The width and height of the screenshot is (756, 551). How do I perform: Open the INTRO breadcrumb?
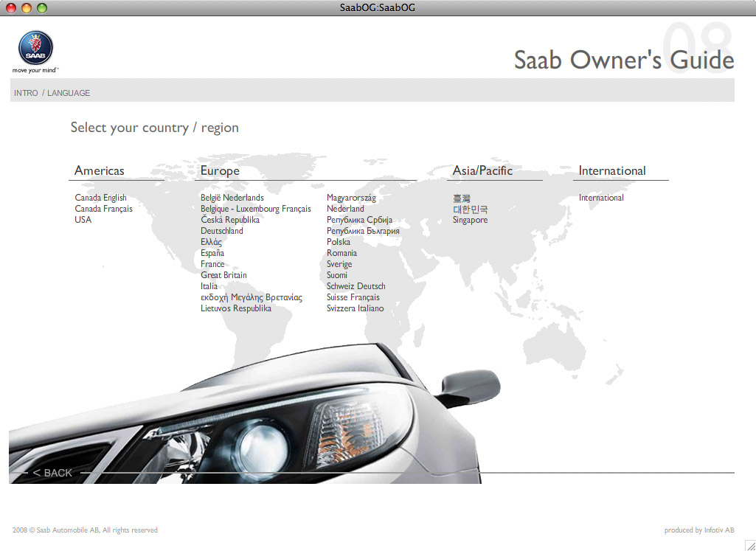pyautogui.click(x=26, y=93)
